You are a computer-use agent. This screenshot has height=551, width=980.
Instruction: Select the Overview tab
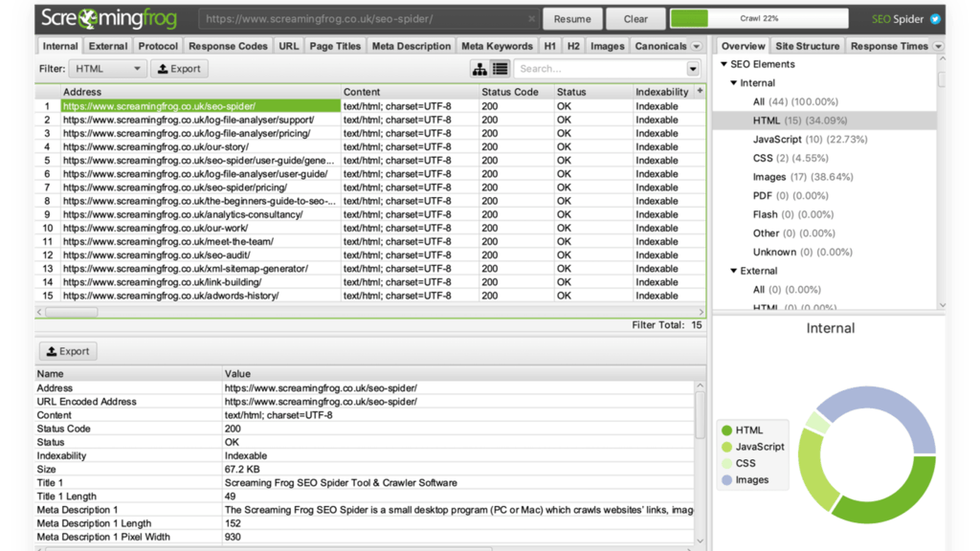[x=743, y=46]
